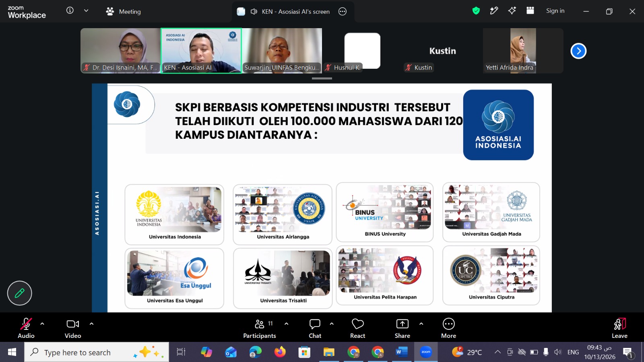Open the Chat panel

[315, 328]
